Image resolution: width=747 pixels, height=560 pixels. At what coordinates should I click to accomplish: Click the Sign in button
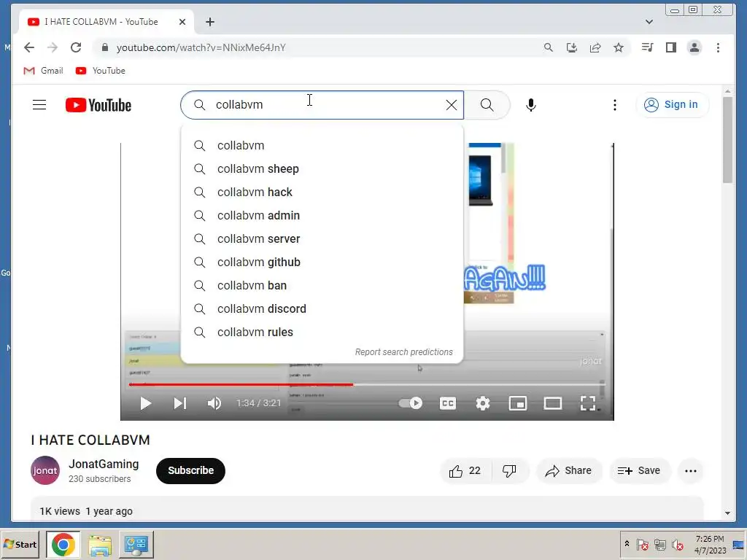point(672,104)
